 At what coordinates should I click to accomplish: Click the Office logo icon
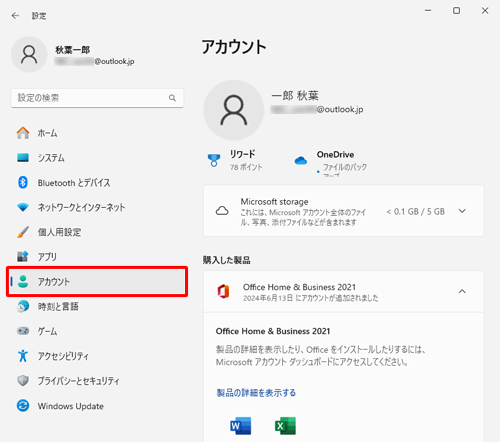tap(223, 291)
